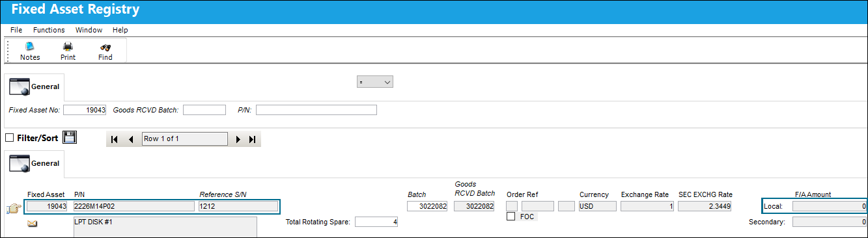Select the upper General tab
This screenshot has height=238, width=868.
34,86
